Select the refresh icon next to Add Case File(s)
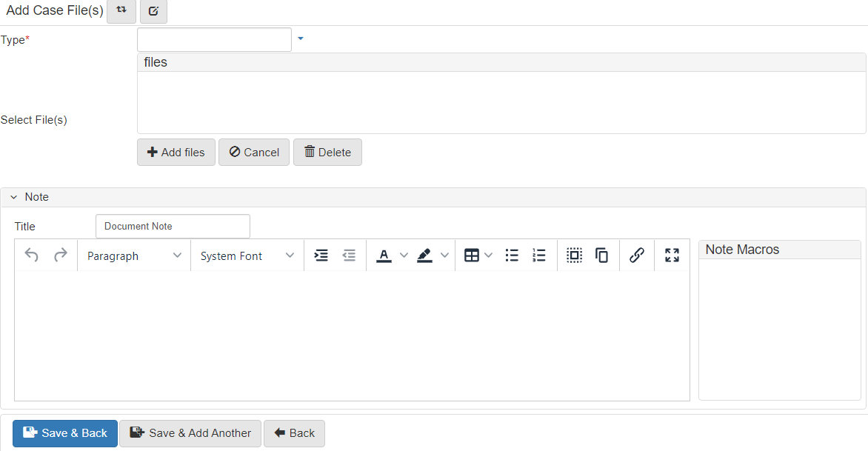This screenshot has width=868, height=451. point(121,11)
